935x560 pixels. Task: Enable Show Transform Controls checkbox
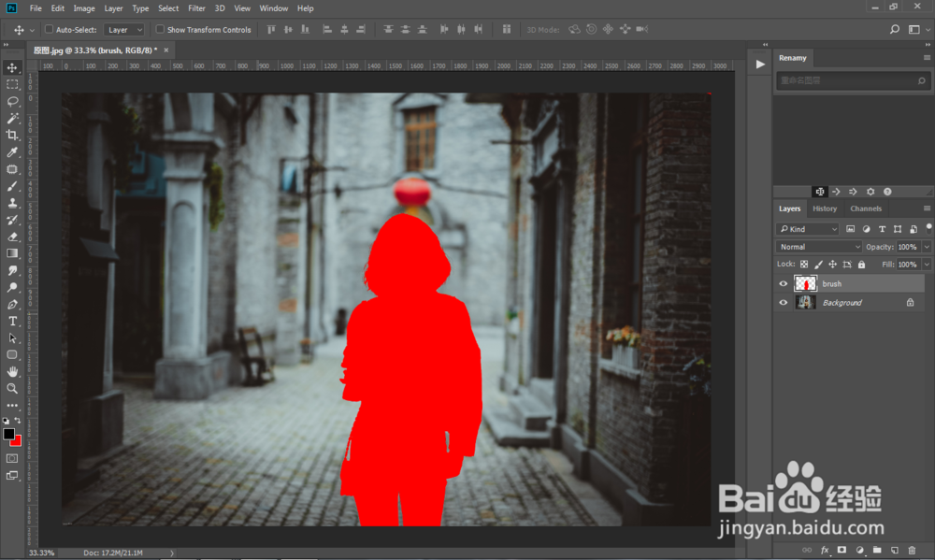160,29
